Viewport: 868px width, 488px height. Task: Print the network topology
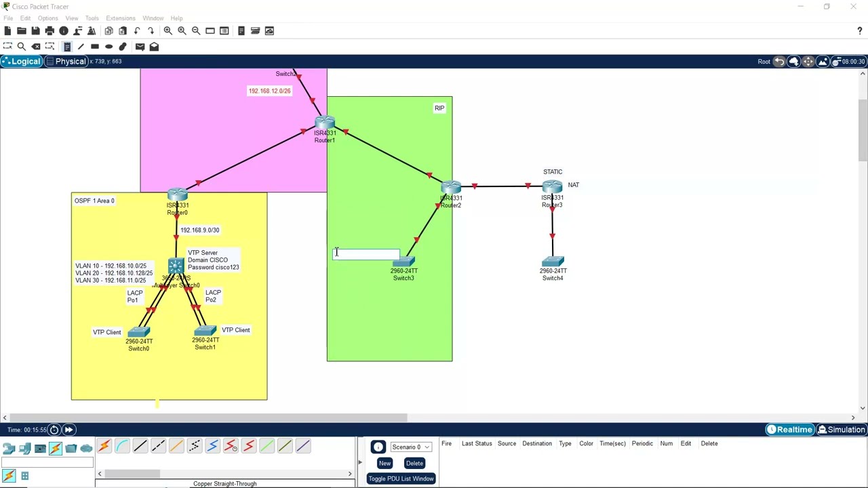[x=50, y=30]
